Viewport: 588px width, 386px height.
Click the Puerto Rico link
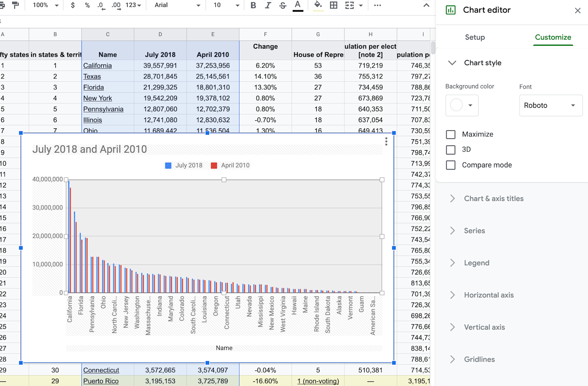click(x=101, y=381)
